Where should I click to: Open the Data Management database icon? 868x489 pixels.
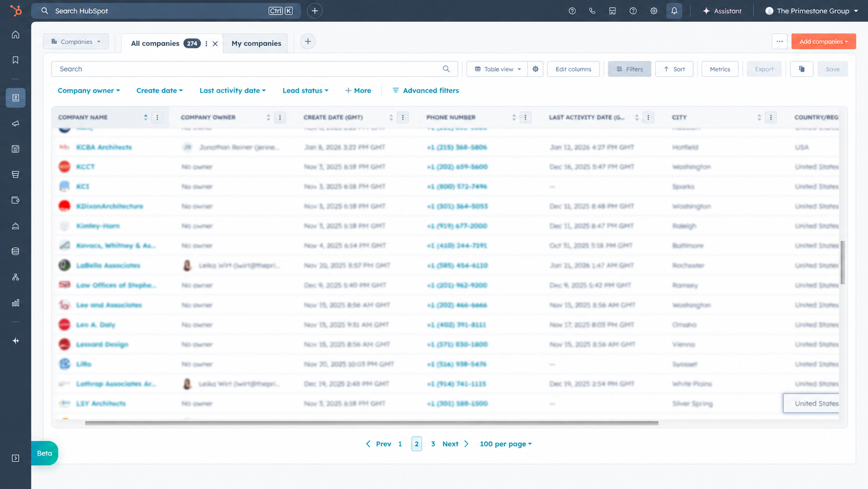click(16, 252)
